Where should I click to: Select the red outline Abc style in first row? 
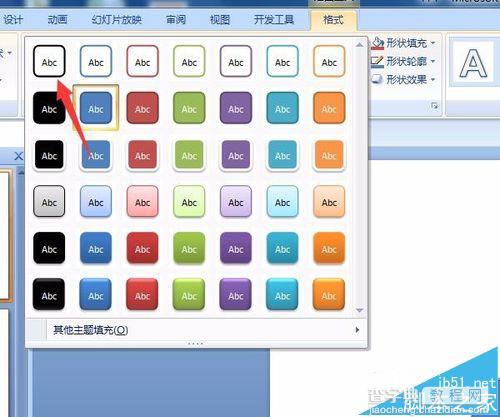click(x=142, y=61)
